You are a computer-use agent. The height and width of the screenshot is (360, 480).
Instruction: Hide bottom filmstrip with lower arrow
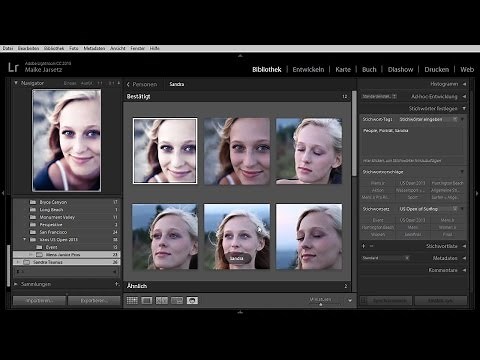pos(240,312)
